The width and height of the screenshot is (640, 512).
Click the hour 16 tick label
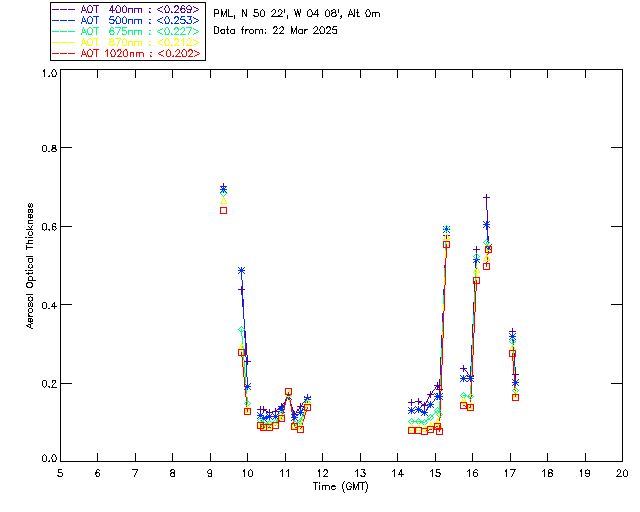click(x=473, y=473)
